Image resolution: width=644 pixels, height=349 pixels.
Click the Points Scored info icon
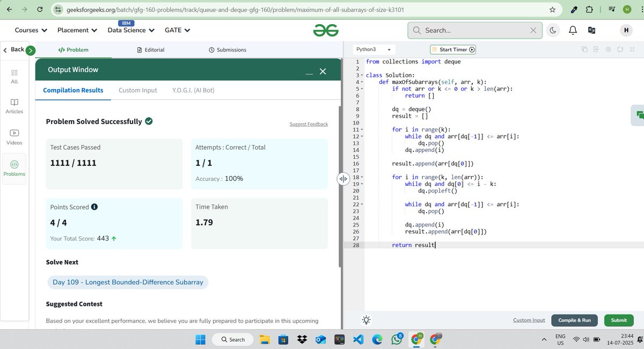(x=94, y=207)
